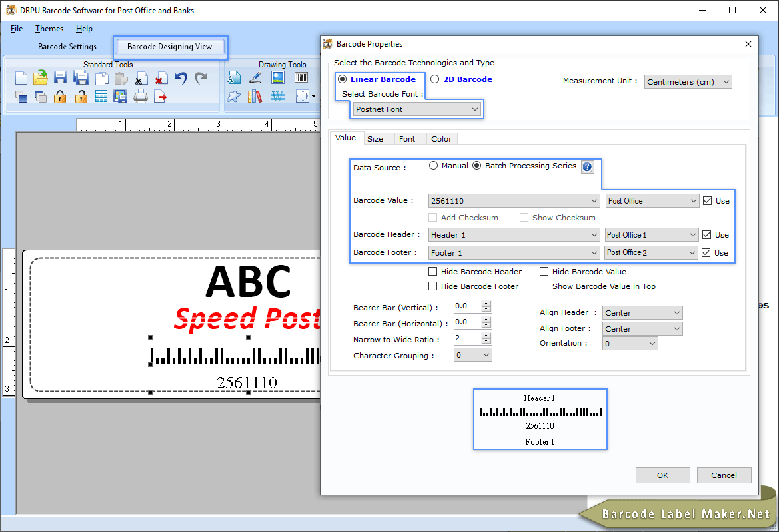This screenshot has width=779, height=532.
Task: Send object to back icon
Action: 41,97
